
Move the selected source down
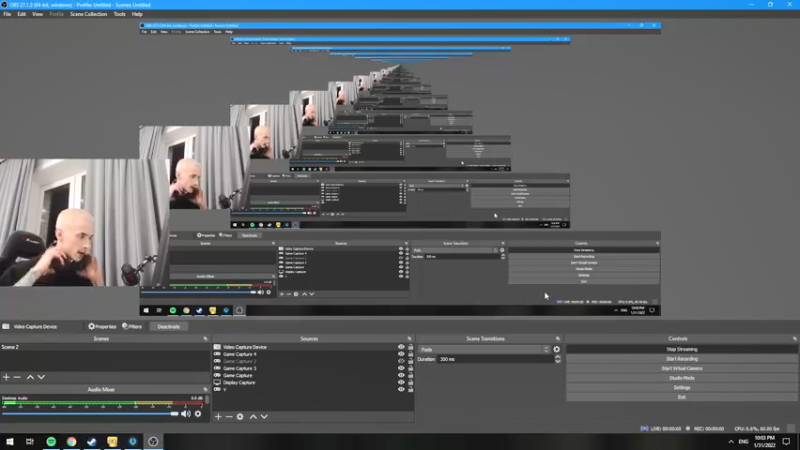pos(264,417)
